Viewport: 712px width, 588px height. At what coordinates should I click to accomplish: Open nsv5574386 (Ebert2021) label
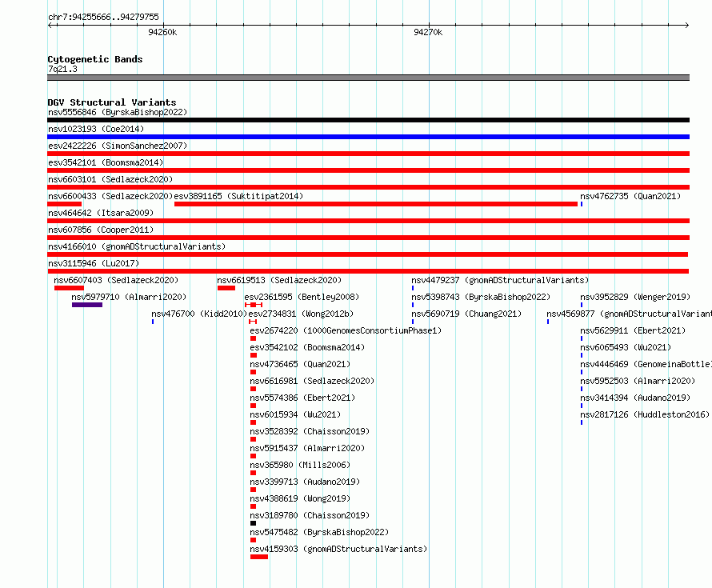point(302,398)
